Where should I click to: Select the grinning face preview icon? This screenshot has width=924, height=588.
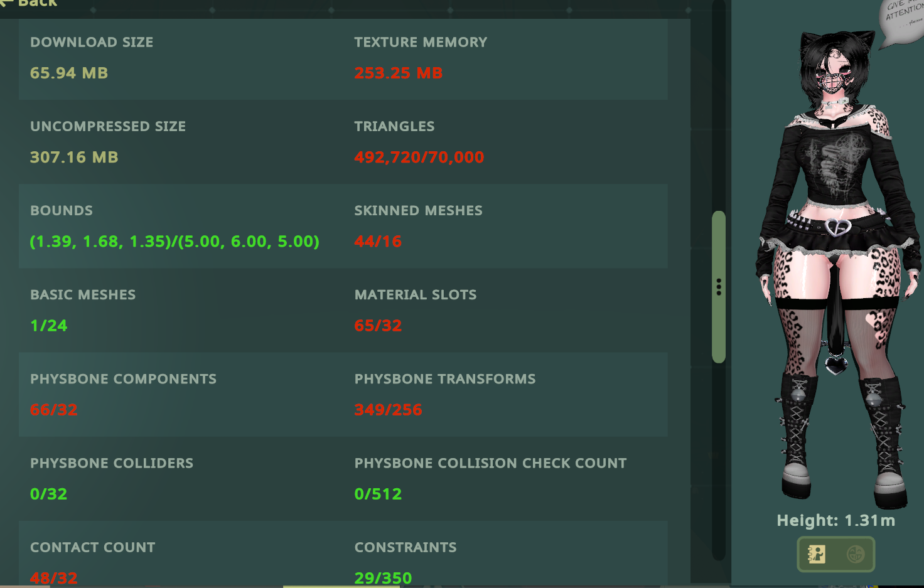pos(856,554)
